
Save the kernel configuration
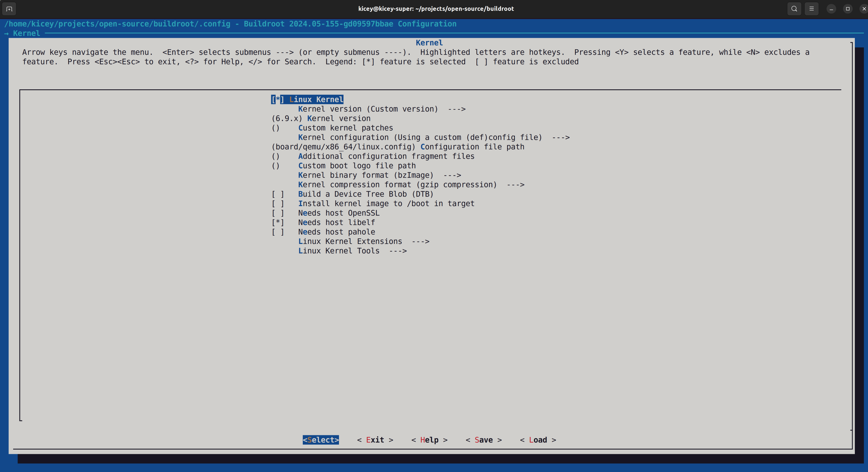(x=484, y=440)
